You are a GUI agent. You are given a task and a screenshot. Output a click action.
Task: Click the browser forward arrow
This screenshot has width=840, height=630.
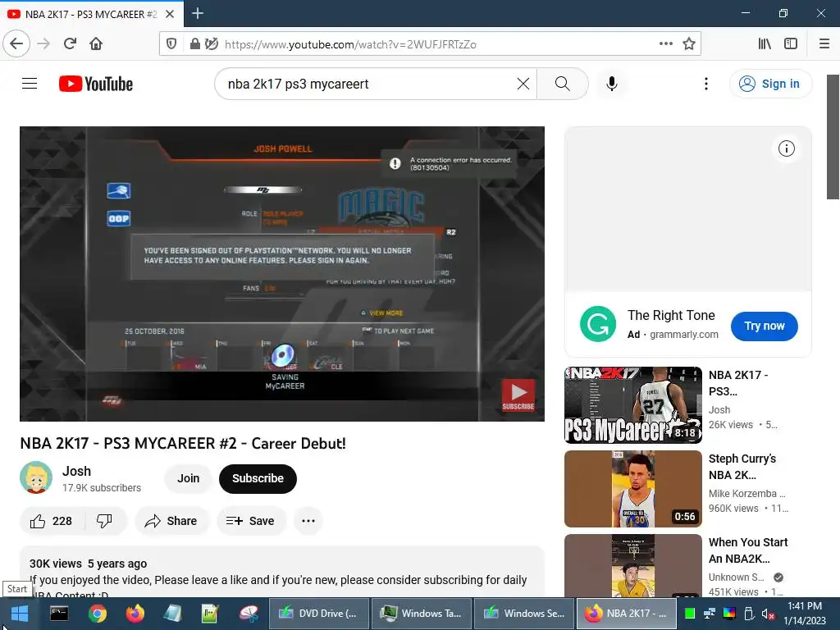(43, 44)
